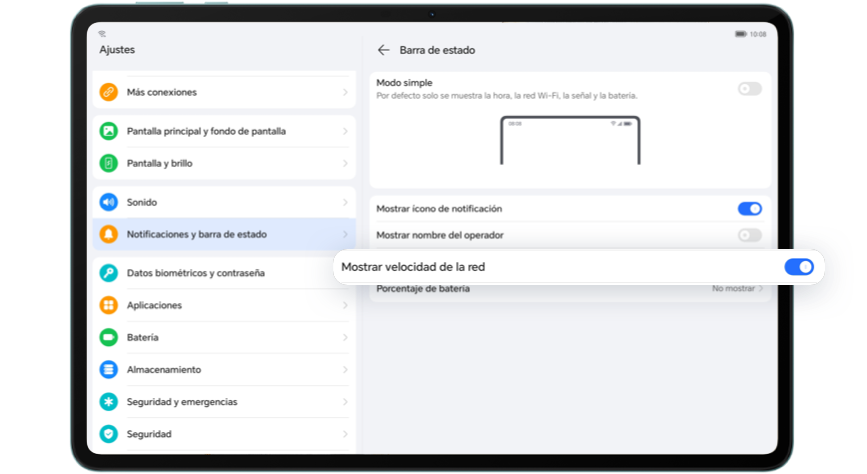Open Aplicaciones settings label
Image resolution: width=867 pixels, height=474 pixels.
154,305
